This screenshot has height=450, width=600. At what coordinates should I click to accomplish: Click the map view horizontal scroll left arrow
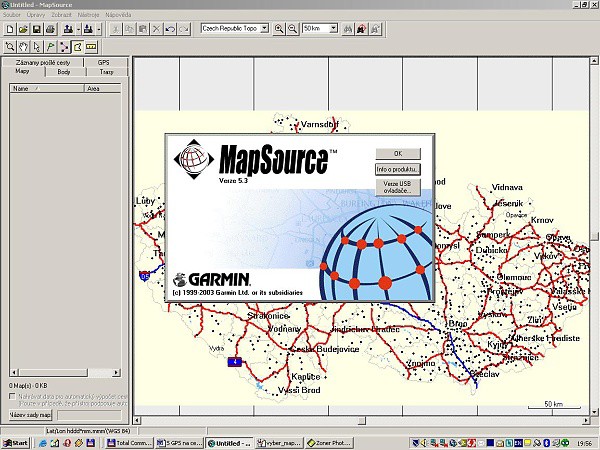pos(137,421)
